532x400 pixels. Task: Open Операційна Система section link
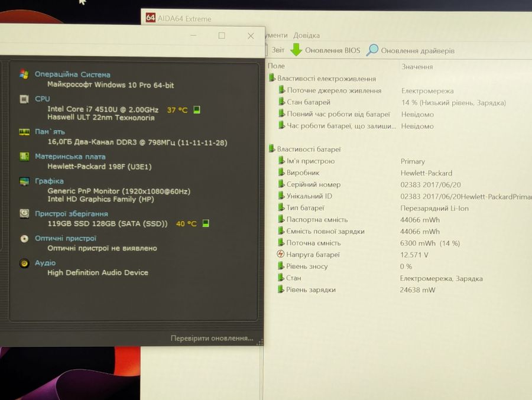tap(72, 74)
